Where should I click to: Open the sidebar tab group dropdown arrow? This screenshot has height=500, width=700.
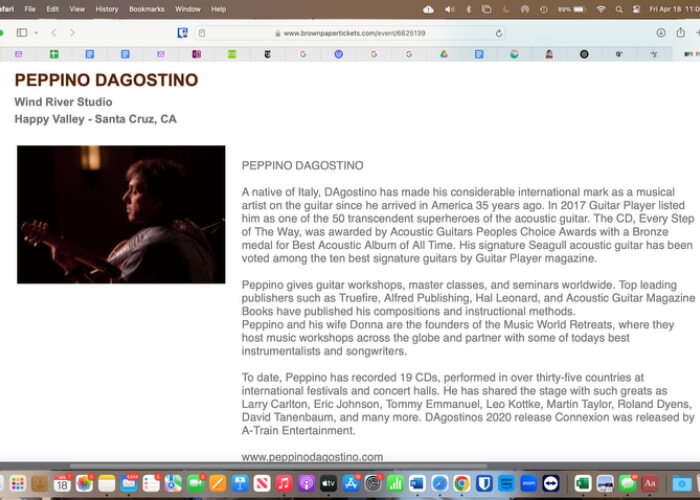coord(36,33)
